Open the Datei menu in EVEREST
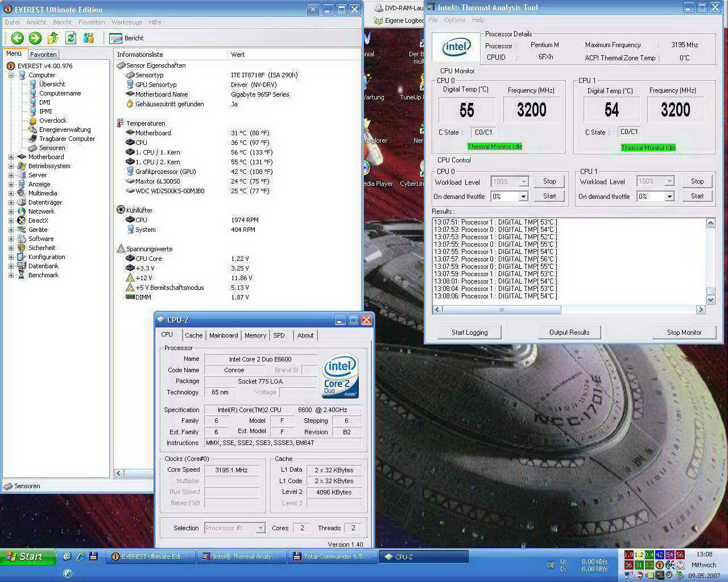The height and width of the screenshot is (582, 728). pos(12,22)
